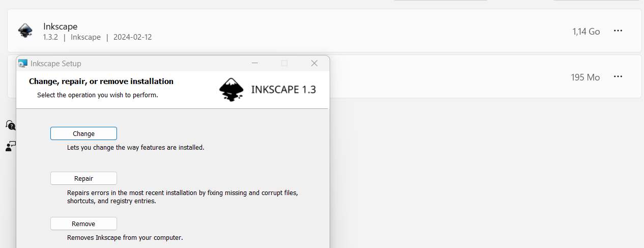
Task: Close the Inkscape Setup dialog
Action: pos(314,63)
